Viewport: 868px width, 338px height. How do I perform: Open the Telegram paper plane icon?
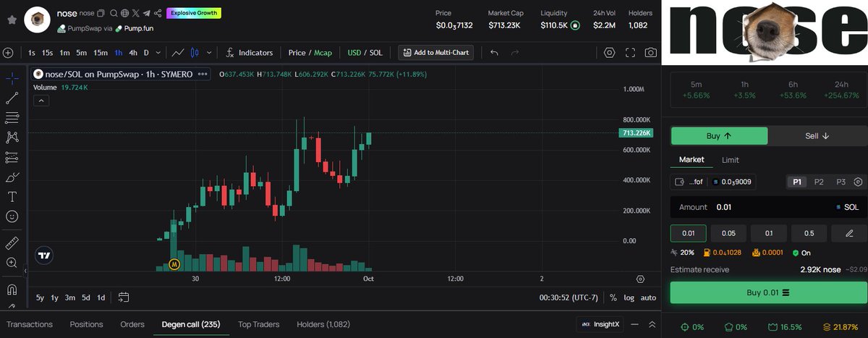[x=147, y=13]
